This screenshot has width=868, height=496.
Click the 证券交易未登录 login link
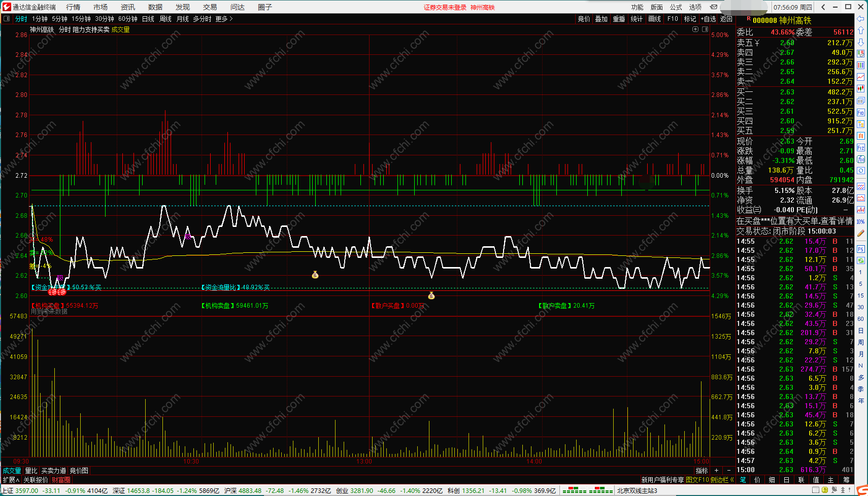445,7
